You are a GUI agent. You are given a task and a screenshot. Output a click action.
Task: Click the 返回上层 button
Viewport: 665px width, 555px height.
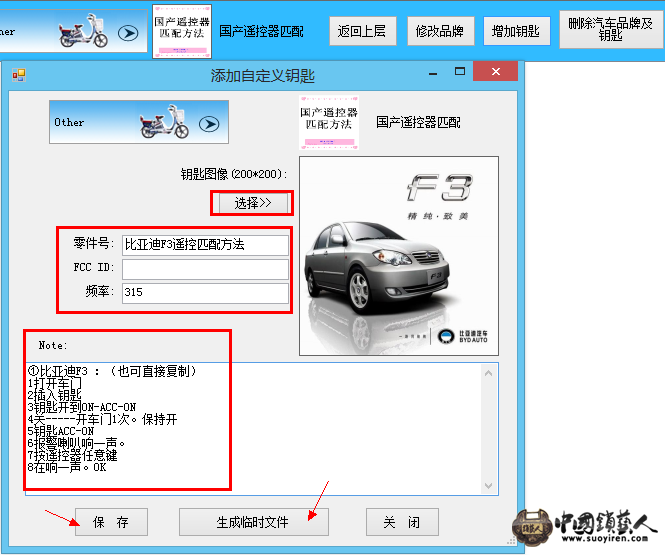pos(363,31)
